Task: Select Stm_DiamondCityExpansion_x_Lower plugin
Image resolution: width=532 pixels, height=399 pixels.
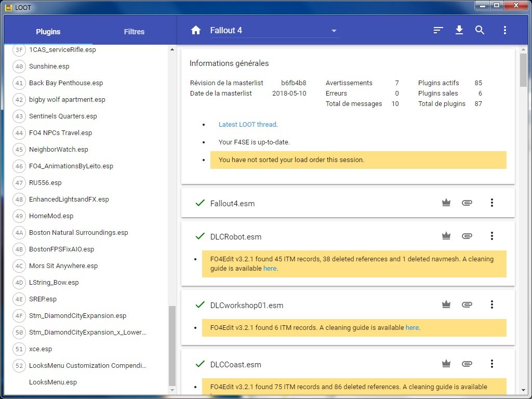Action: tap(87, 332)
